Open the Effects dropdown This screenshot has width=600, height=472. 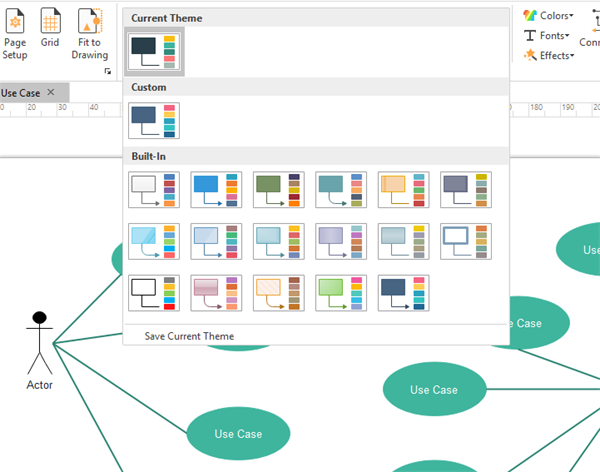549,56
